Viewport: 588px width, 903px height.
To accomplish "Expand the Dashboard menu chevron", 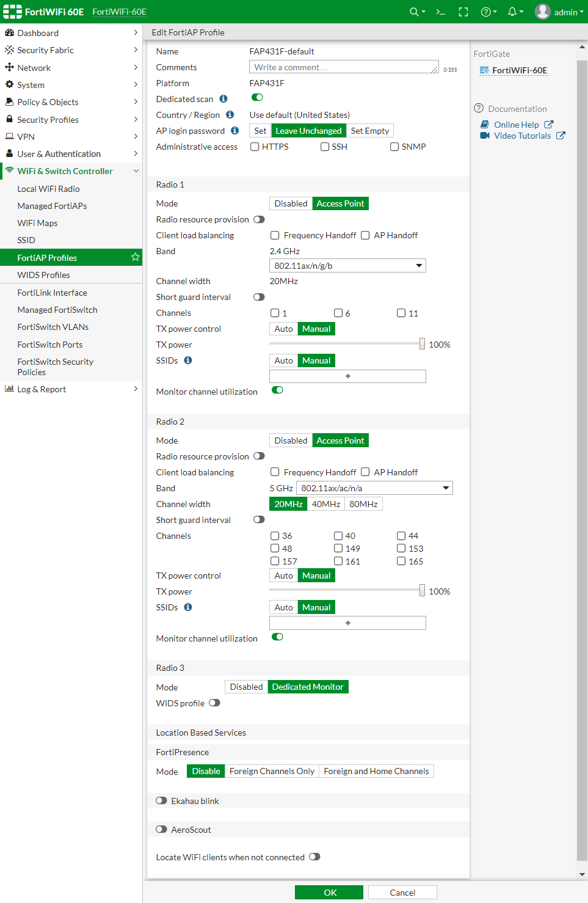I will (135, 32).
